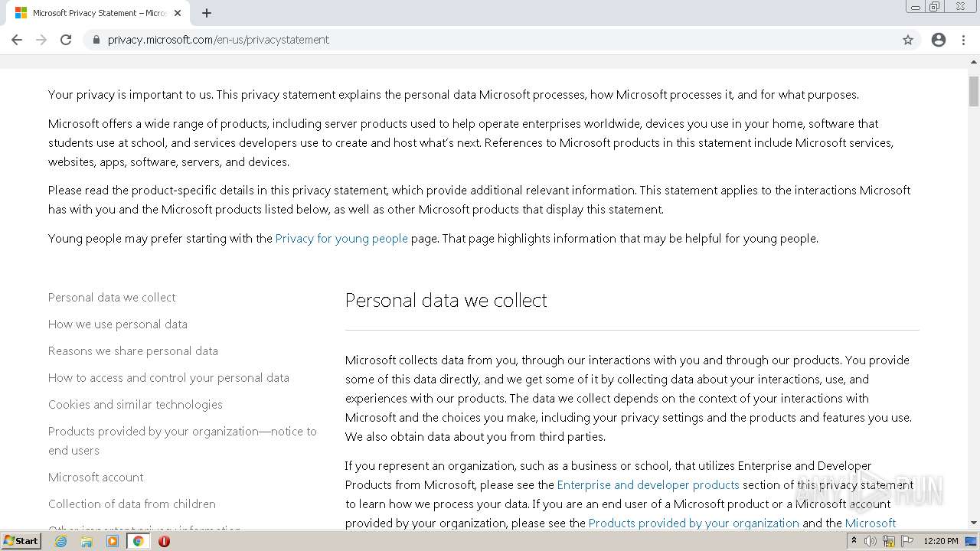Jump to Cookies and similar technologies

point(136,404)
